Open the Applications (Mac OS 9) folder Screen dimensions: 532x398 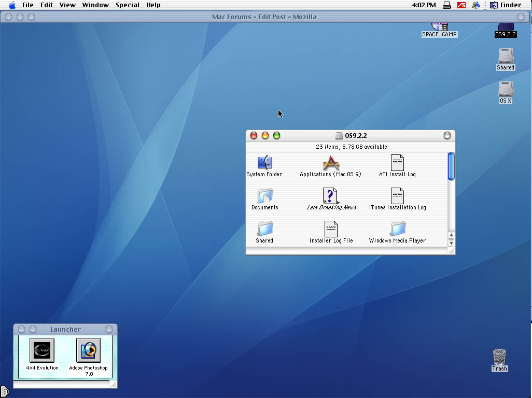click(x=330, y=162)
